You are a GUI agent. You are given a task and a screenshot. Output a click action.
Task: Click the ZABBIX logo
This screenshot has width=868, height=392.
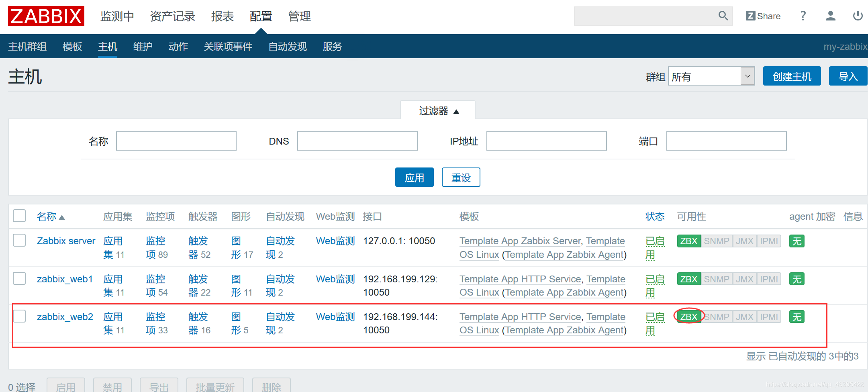pyautogui.click(x=46, y=16)
